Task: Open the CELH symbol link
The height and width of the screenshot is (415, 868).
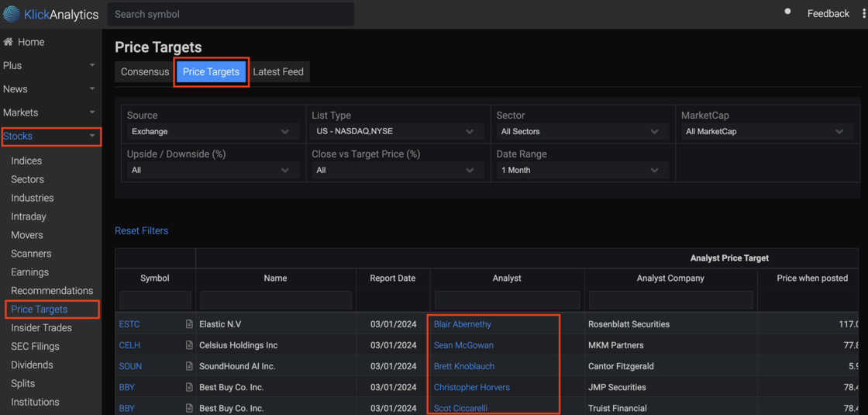Action: [129, 345]
